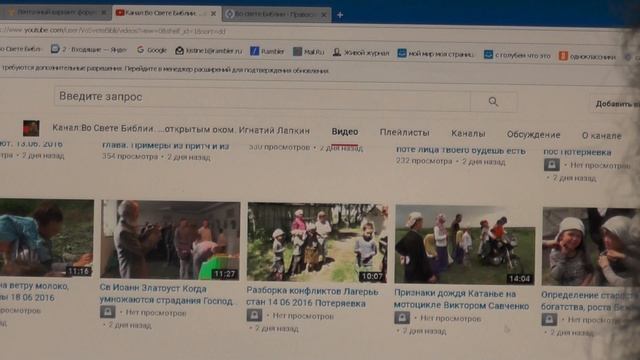Switch to the Обсуждение tab

pos(533,135)
